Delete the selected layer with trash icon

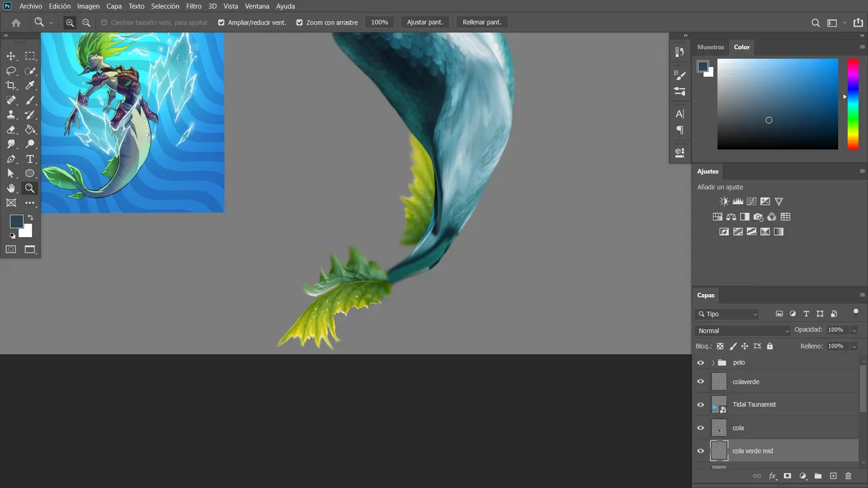pyautogui.click(x=848, y=476)
